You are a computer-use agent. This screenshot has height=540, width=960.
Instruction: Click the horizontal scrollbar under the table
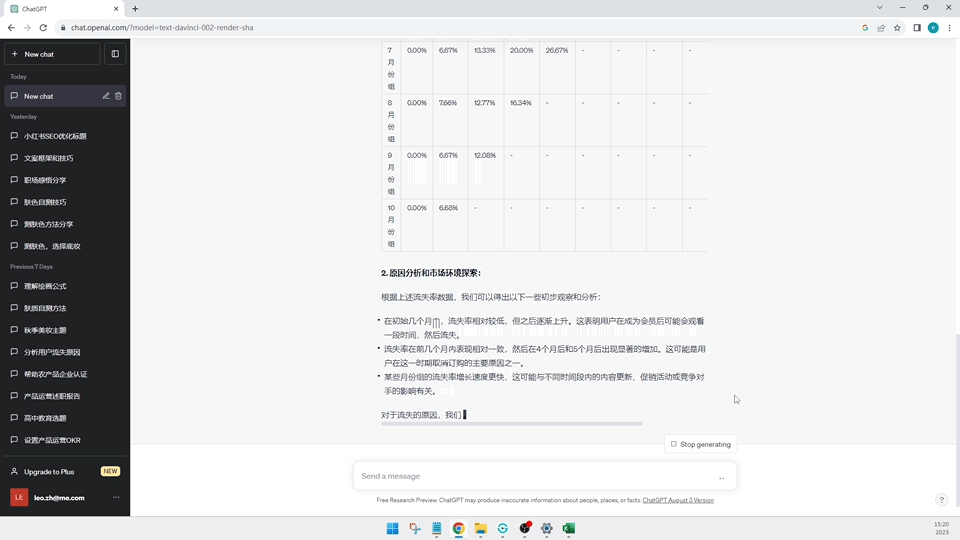(x=512, y=424)
